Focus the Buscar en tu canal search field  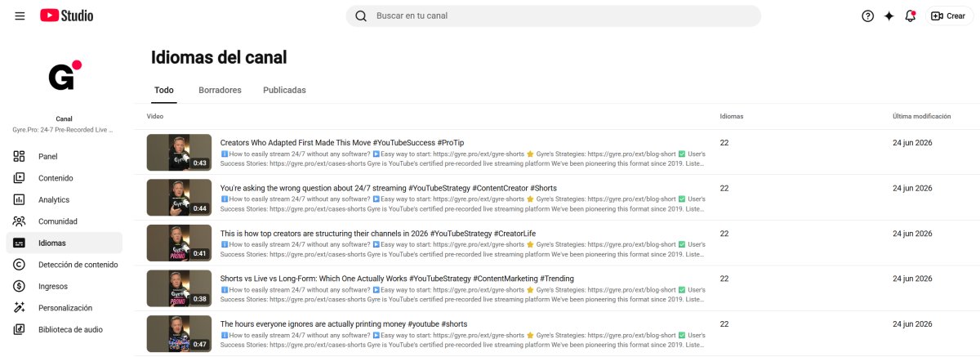553,16
